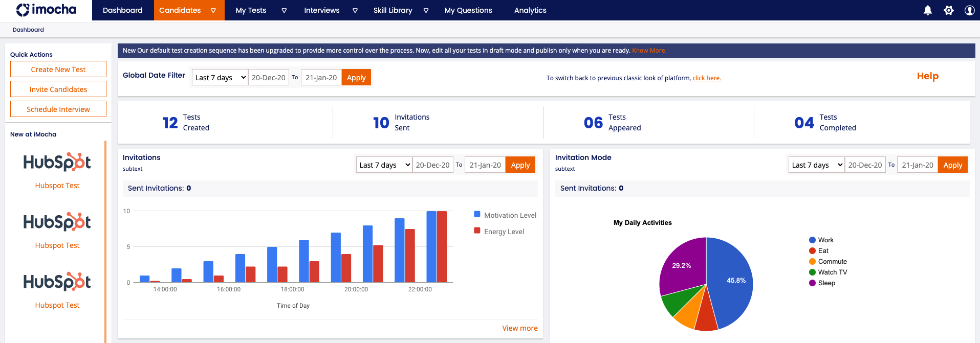This screenshot has width=980, height=343.
Task: Open the notifications bell
Action: (x=927, y=10)
